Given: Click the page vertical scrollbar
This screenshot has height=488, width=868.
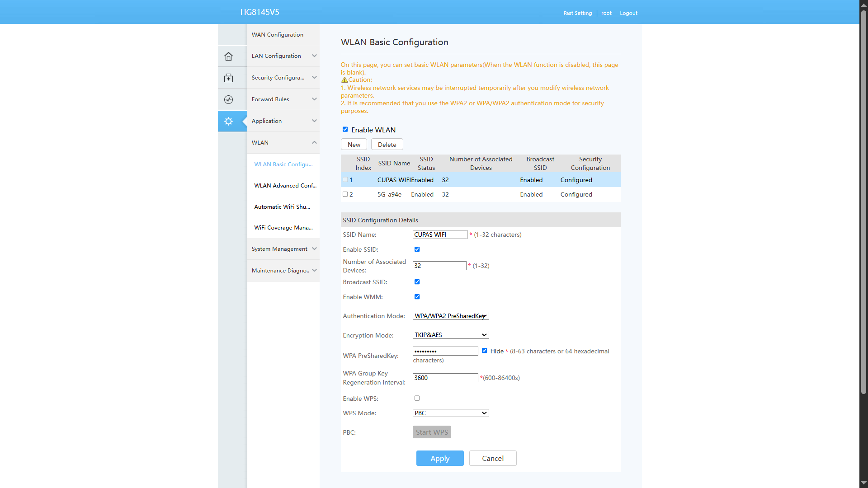Looking at the screenshot, I should pos(863,203).
